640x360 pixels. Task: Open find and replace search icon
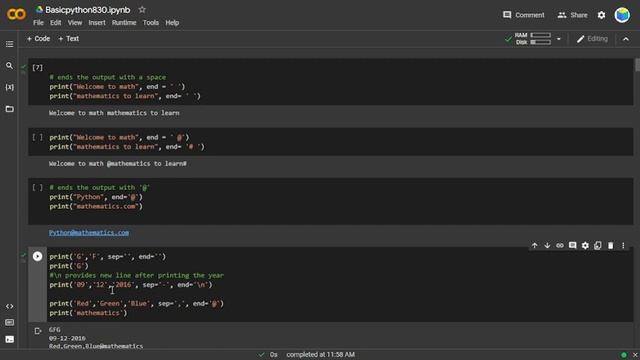pyautogui.click(x=9, y=66)
